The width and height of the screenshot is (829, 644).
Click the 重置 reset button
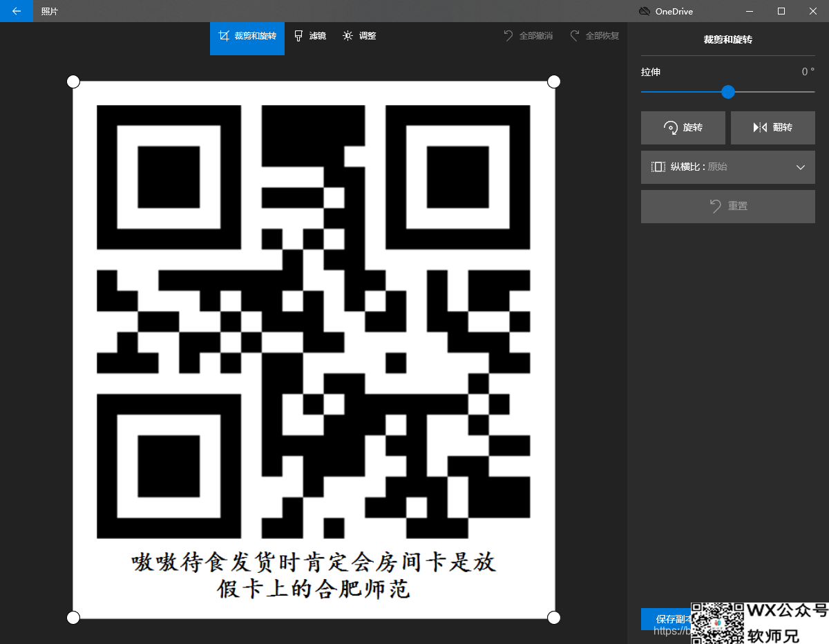click(728, 206)
